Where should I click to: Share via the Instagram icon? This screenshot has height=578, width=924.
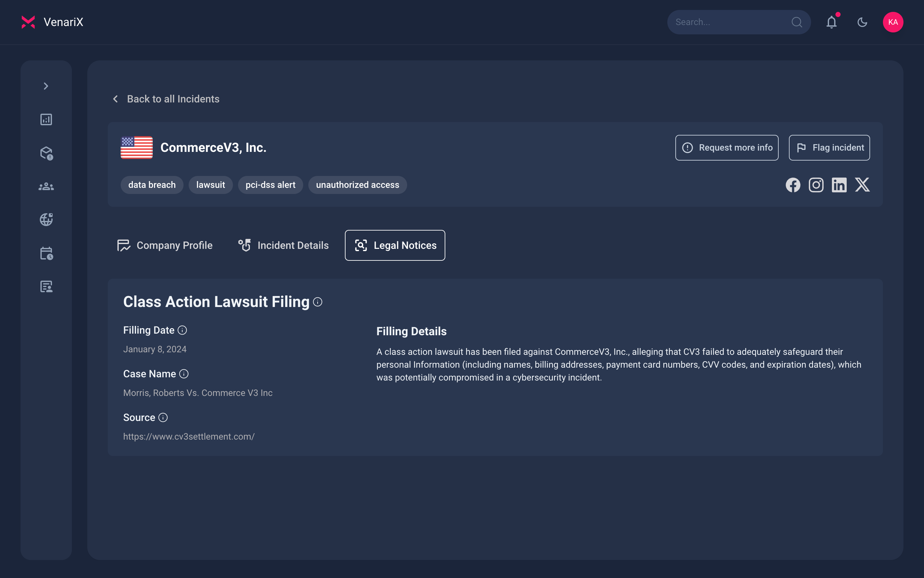coord(816,185)
